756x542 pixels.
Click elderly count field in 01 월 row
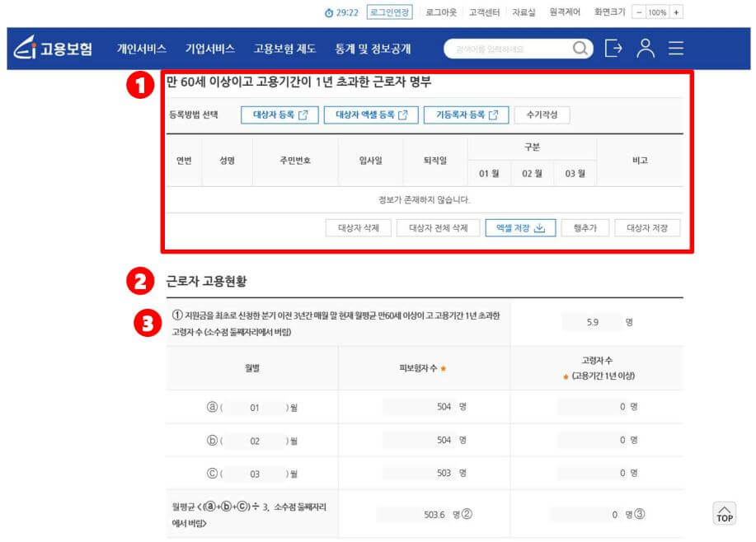593,407
